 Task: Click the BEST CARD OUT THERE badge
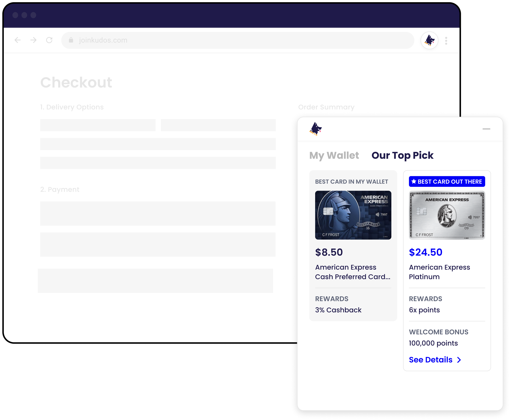point(447,182)
